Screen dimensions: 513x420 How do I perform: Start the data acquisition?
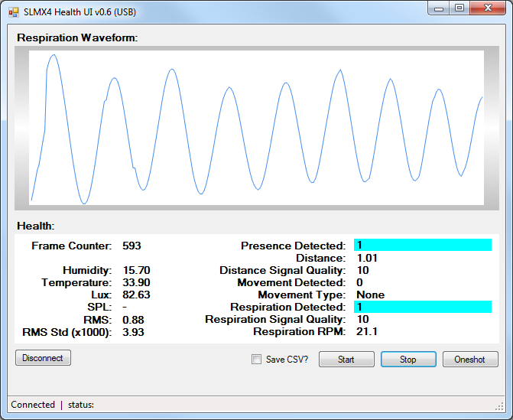[346, 360]
